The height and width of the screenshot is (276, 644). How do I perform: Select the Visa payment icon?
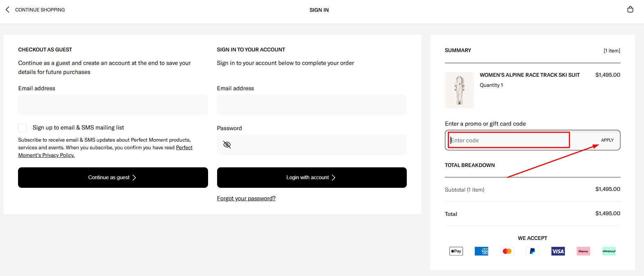point(558,251)
